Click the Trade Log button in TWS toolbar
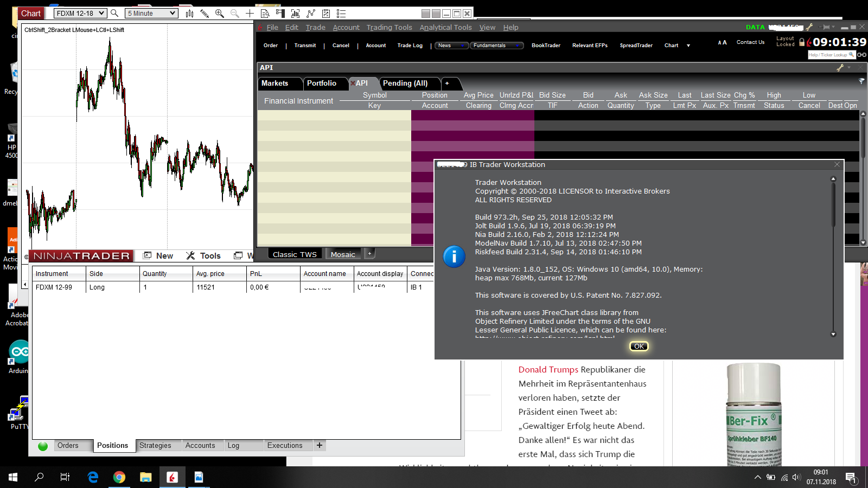 coord(410,46)
